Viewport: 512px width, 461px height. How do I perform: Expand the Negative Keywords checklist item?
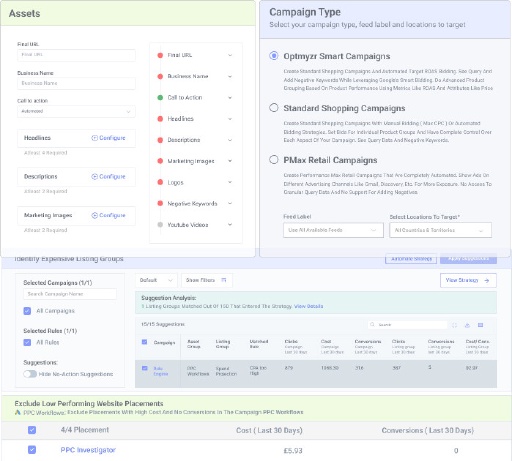(x=230, y=203)
